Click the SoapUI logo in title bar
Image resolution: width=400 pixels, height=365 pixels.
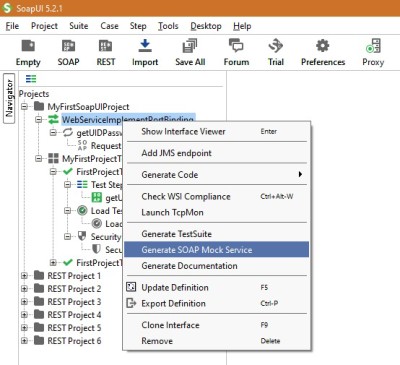7,8
